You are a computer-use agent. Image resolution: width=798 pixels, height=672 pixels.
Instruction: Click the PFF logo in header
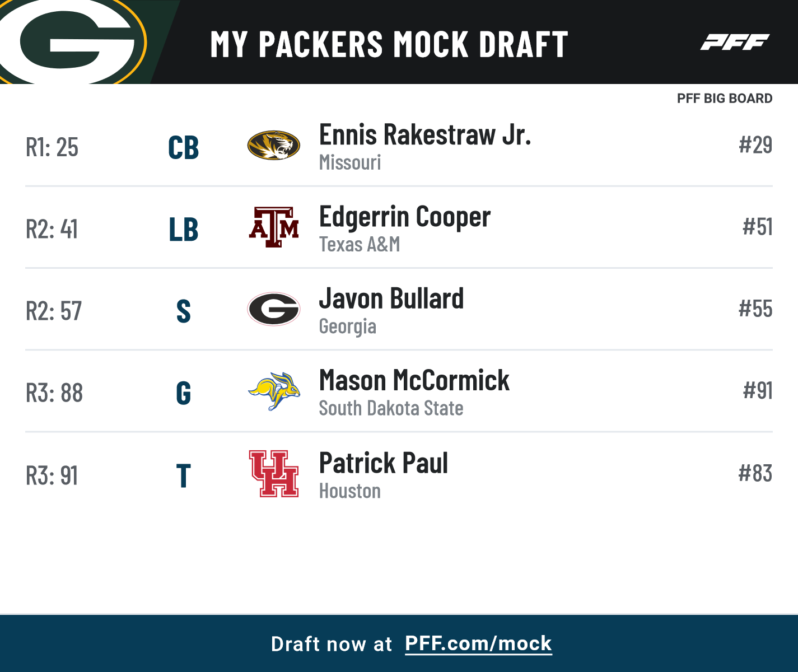tap(735, 42)
